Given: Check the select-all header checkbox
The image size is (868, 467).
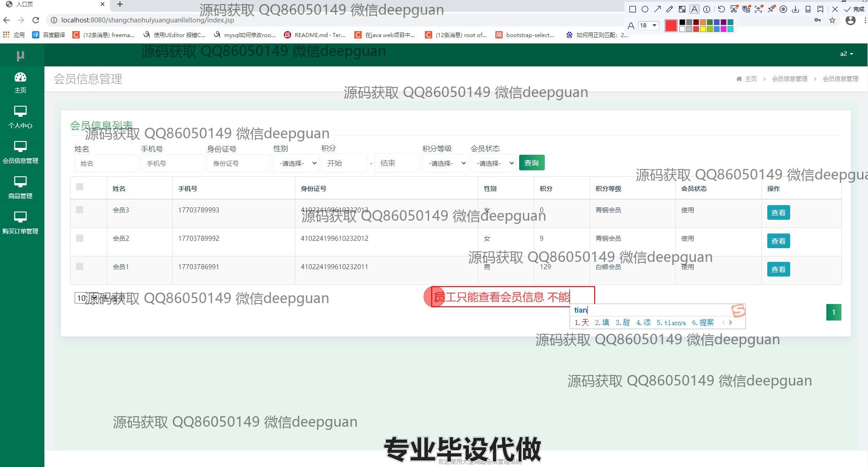Looking at the screenshot, I should 80,187.
